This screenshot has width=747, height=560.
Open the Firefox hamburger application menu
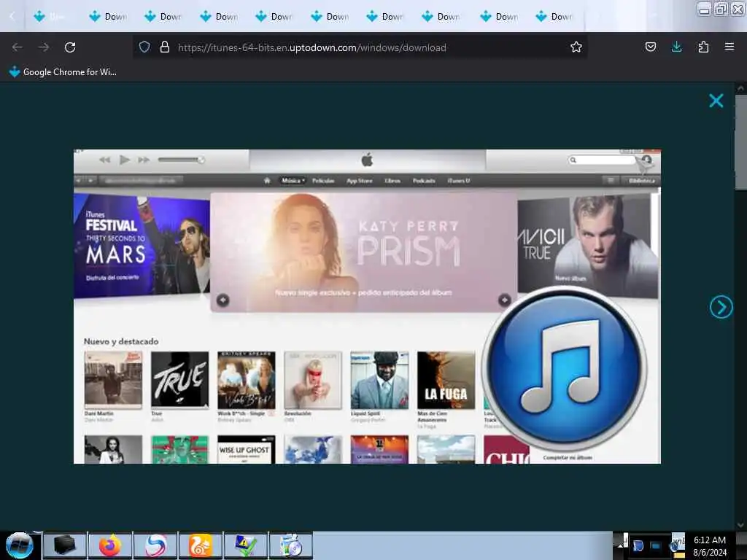pyautogui.click(x=729, y=47)
